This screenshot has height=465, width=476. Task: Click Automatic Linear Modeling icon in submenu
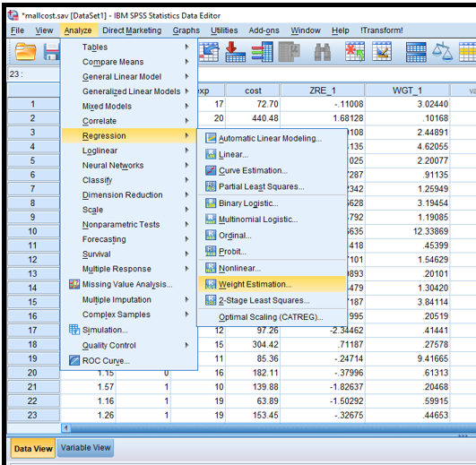tap(211, 138)
